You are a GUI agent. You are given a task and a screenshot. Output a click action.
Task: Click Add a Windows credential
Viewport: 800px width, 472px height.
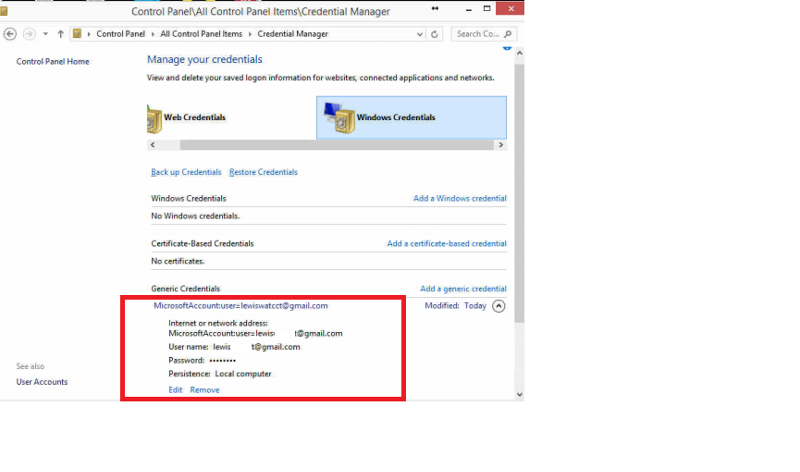tap(460, 198)
